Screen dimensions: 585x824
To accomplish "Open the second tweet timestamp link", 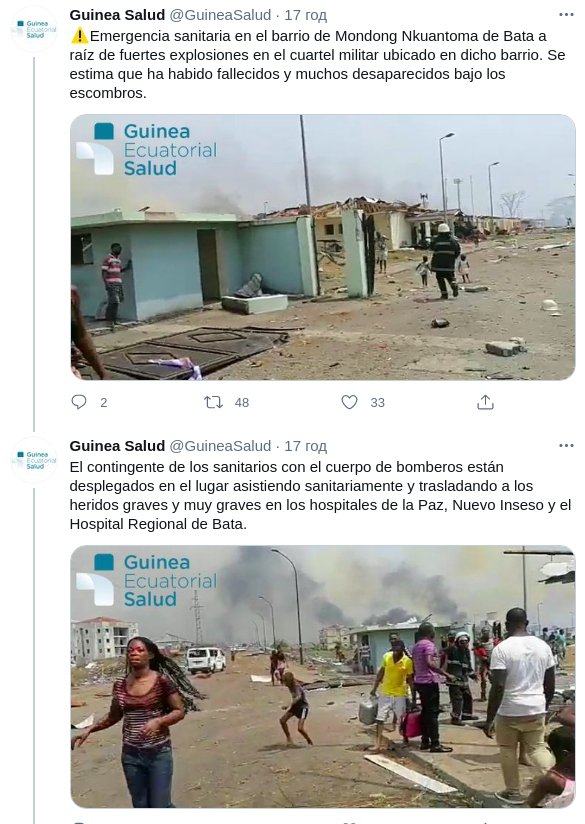I will pos(305,446).
